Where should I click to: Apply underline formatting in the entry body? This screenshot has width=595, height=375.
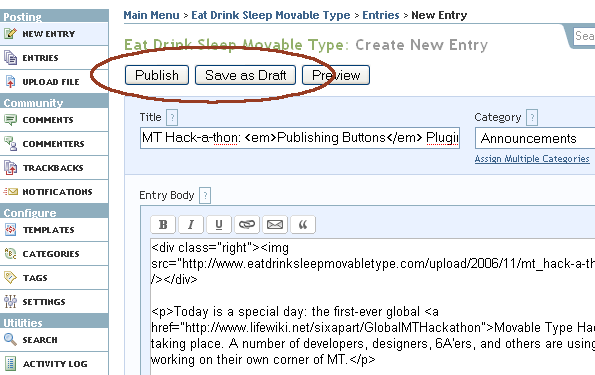coord(219,225)
